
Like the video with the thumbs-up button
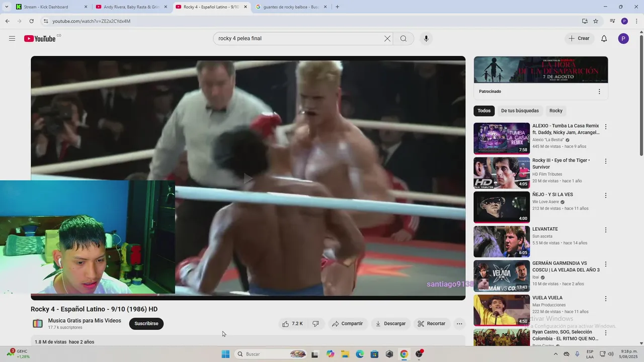pos(292,324)
